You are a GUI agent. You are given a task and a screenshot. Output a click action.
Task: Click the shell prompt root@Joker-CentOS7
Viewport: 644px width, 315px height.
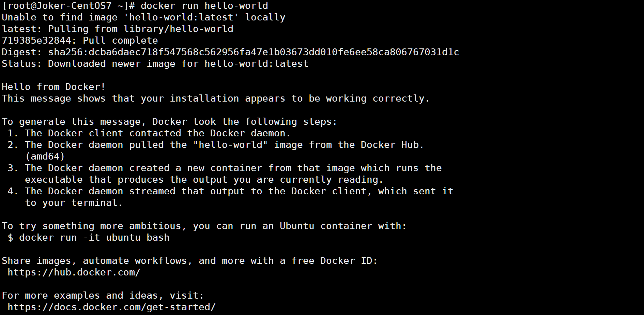68,6
